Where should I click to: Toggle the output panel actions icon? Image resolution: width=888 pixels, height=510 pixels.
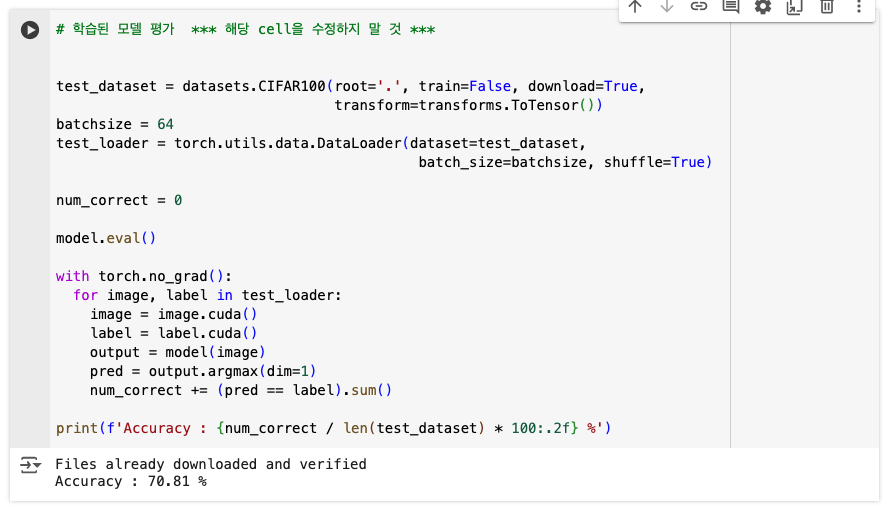30,465
